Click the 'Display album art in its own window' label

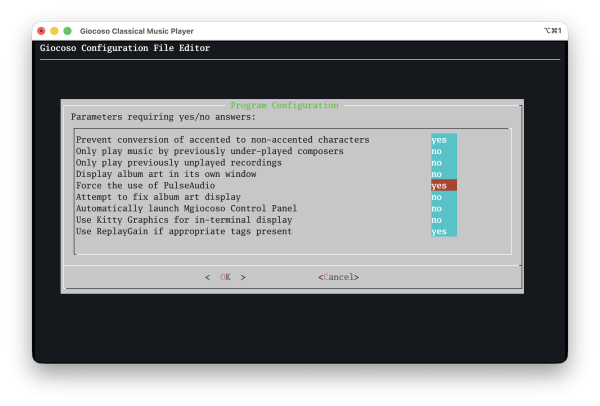[165, 174]
